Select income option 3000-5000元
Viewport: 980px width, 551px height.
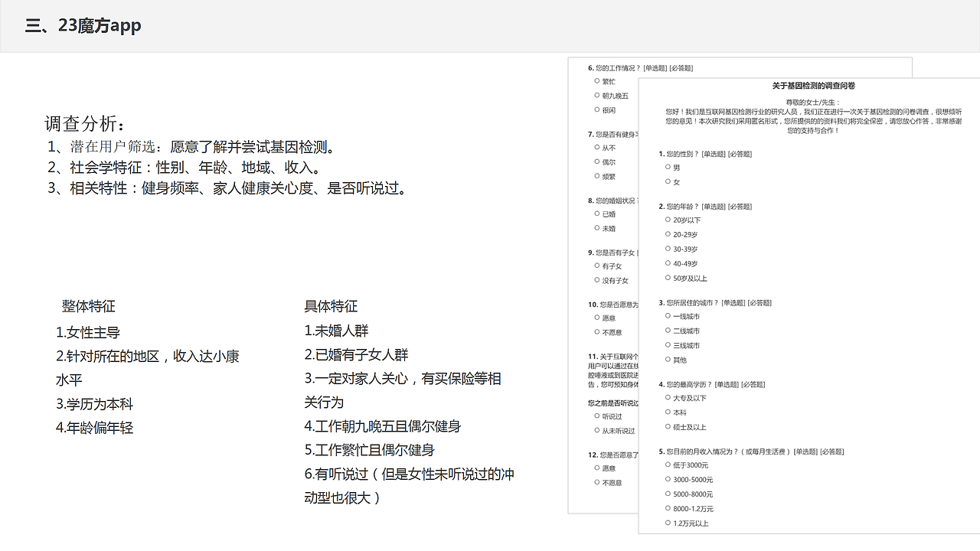click(x=668, y=479)
